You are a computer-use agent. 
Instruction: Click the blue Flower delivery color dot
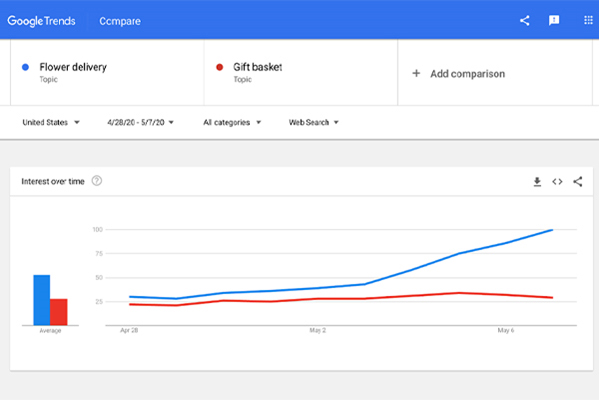[26, 67]
